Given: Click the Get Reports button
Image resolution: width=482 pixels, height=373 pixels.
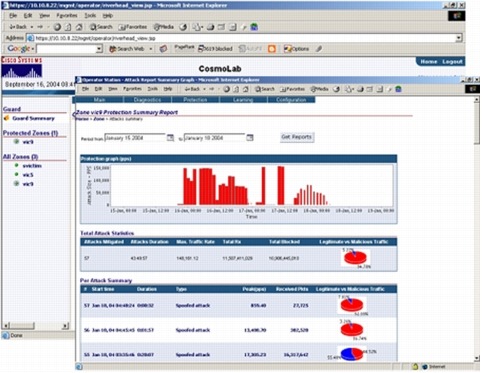Looking at the screenshot, I should pyautogui.click(x=296, y=137).
